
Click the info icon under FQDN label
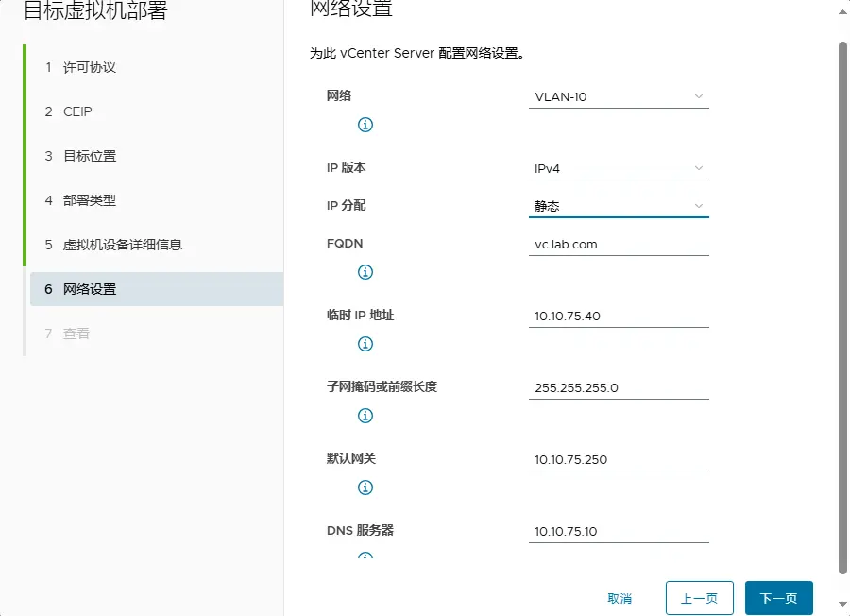(365, 272)
